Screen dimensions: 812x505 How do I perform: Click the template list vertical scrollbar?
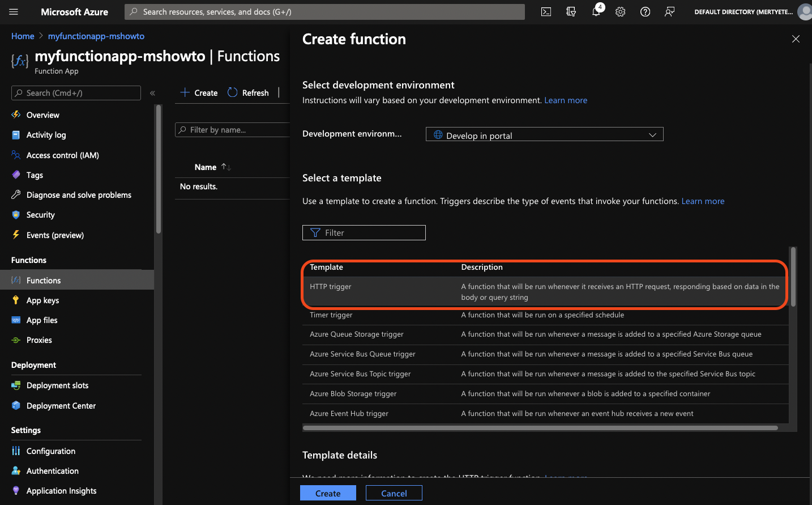coord(793,277)
